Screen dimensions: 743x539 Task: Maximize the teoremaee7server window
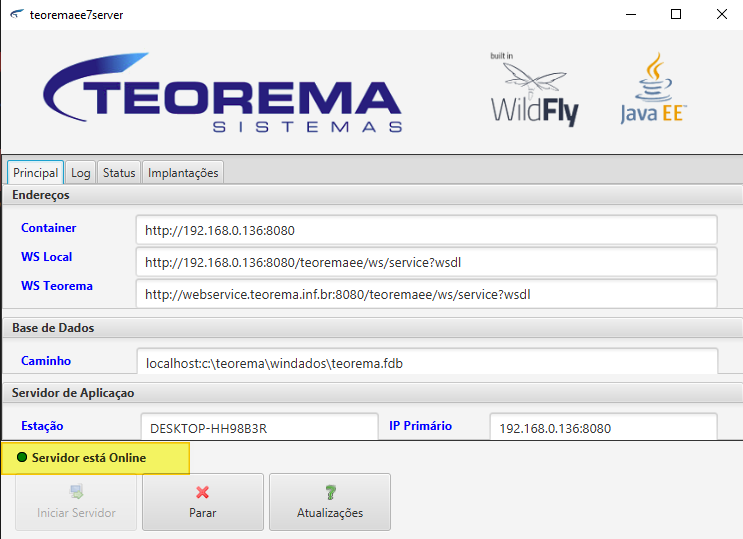pos(676,14)
